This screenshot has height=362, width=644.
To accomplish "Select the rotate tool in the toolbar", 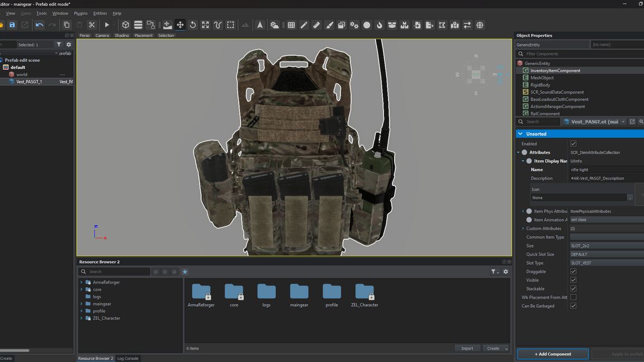I will 193,25.
